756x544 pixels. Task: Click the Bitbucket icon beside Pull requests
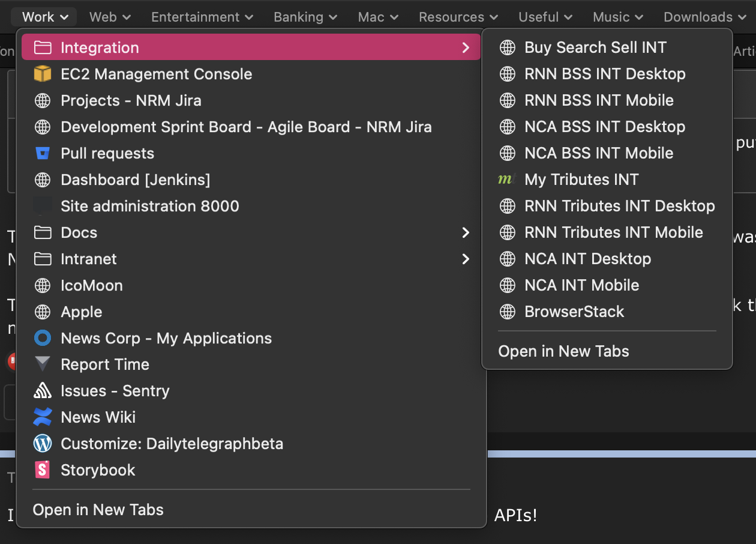(x=43, y=153)
